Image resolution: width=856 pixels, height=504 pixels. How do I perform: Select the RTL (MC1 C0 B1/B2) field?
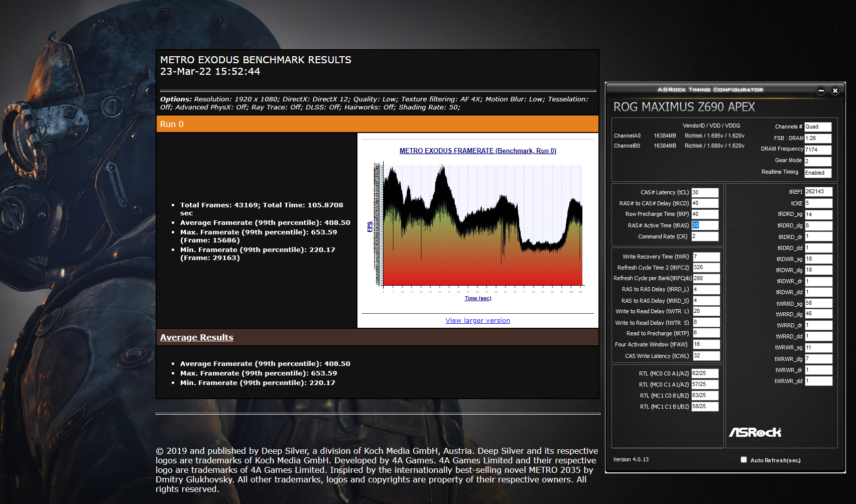tap(705, 396)
